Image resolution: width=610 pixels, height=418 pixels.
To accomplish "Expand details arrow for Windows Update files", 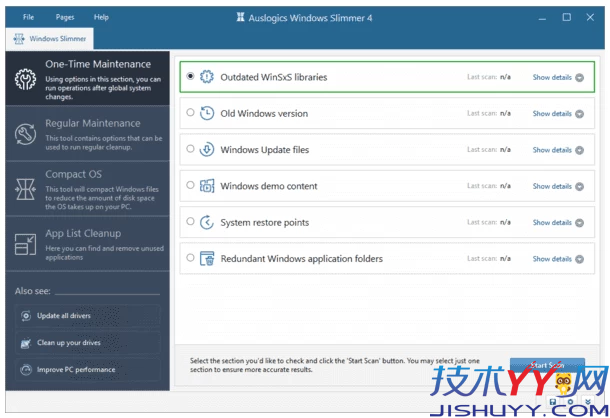I will click(580, 150).
